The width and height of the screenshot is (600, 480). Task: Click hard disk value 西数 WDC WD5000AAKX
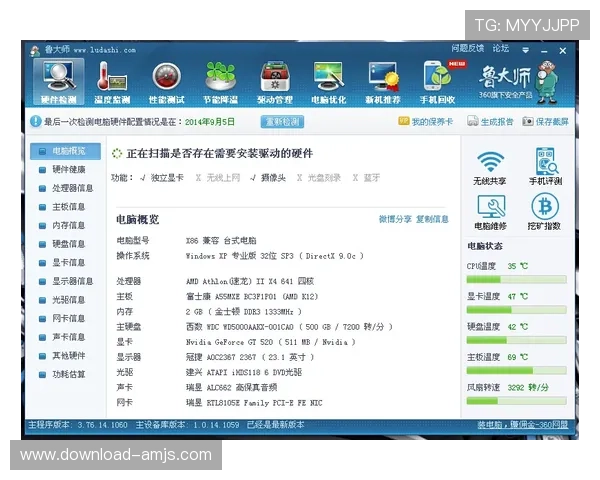pyautogui.click(x=289, y=327)
